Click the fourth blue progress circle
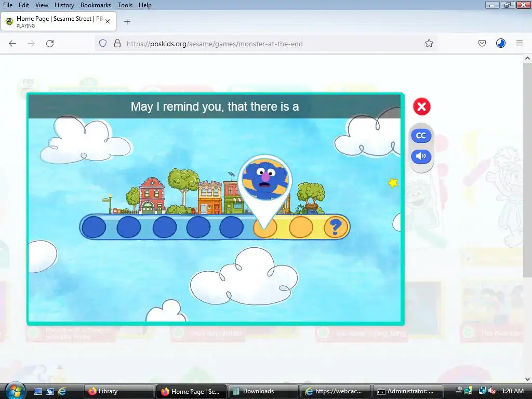 (198, 227)
